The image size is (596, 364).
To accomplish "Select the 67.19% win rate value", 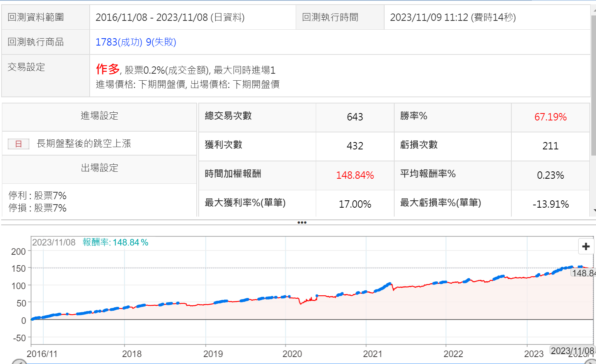I will click(550, 117).
